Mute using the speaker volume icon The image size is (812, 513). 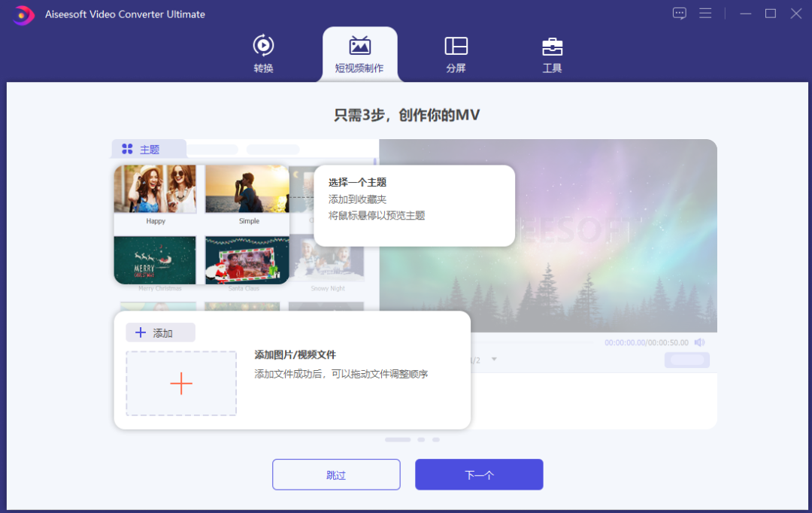tap(700, 342)
